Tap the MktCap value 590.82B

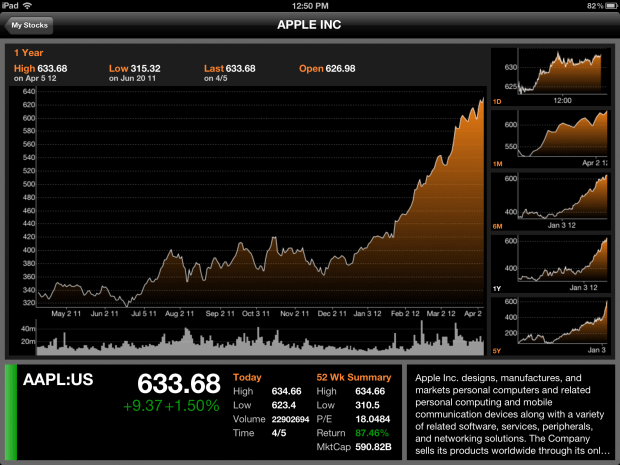pyautogui.click(x=373, y=447)
